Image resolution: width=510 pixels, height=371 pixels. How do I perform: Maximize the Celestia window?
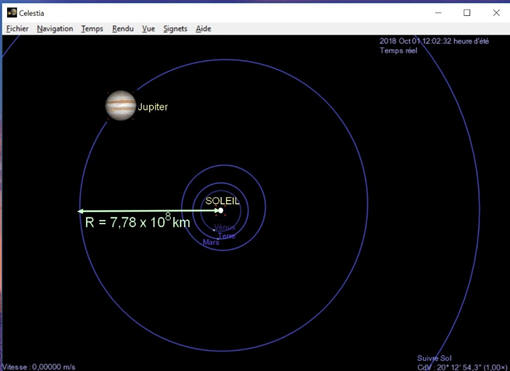467,13
